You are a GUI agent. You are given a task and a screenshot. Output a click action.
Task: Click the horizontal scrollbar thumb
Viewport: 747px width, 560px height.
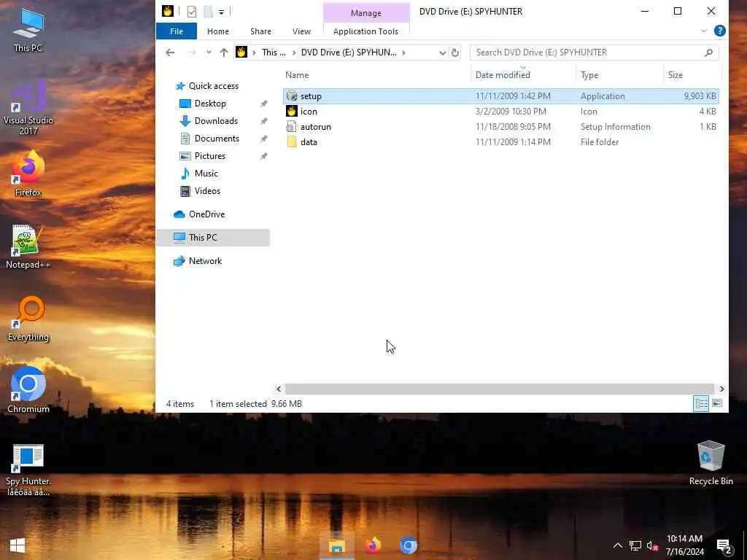coord(499,389)
